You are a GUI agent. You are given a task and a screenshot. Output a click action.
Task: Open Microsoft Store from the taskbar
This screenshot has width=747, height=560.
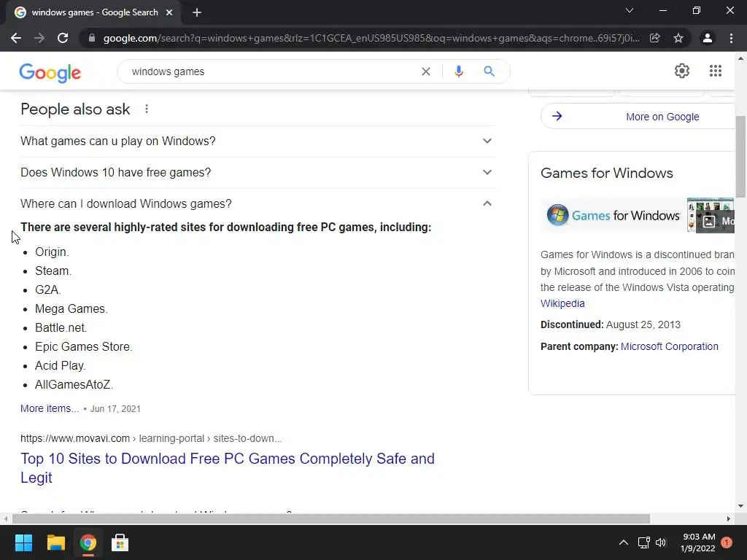coord(120,542)
